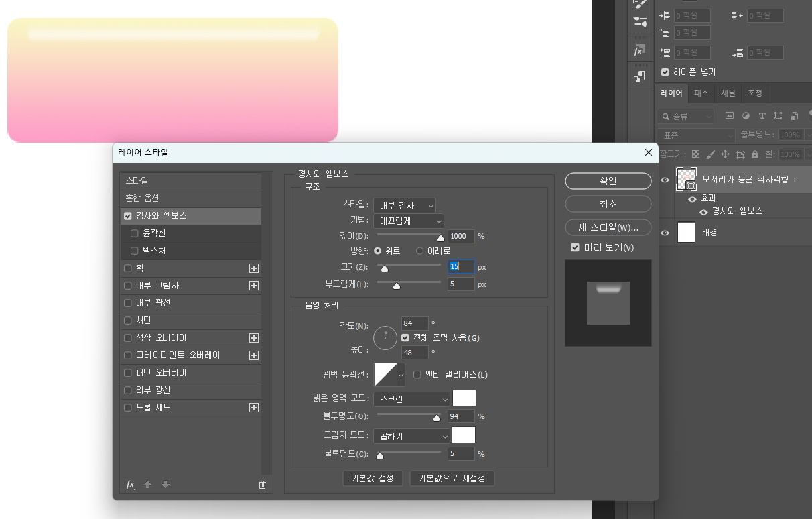The height and width of the screenshot is (519, 812).
Task: Open the highlight mode white color swatch
Action: click(464, 398)
